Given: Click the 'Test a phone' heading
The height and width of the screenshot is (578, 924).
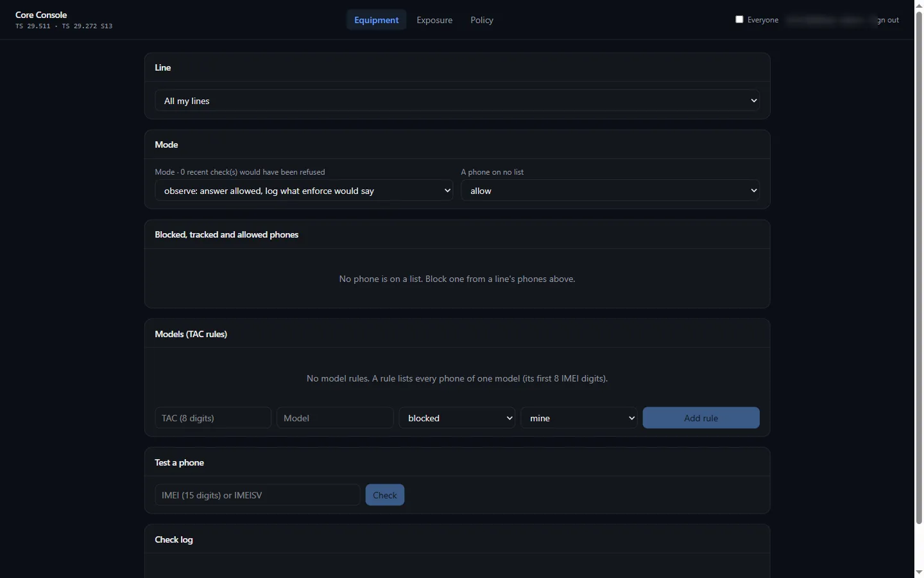Looking at the screenshot, I should (x=180, y=462).
